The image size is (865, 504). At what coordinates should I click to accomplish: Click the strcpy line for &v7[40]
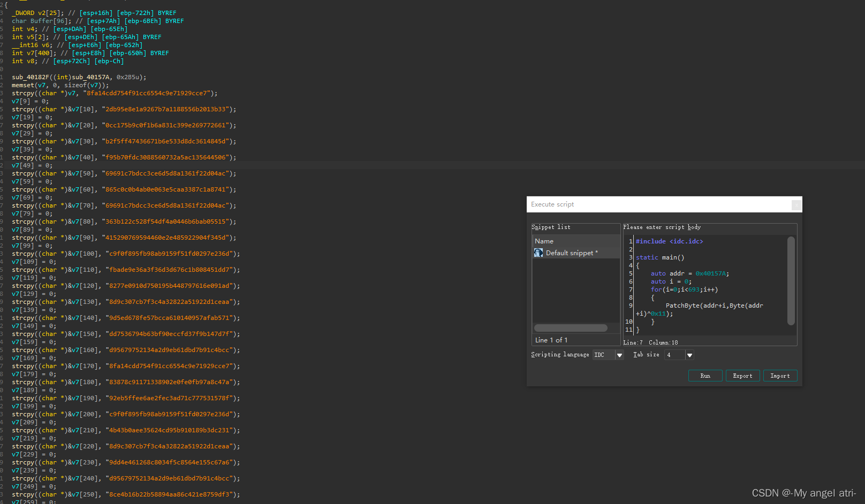[124, 157]
